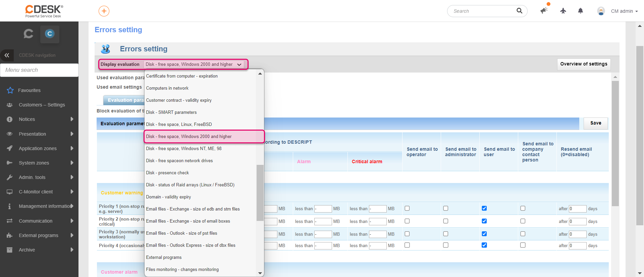Expand the Admin. tools menu
Screen dimensions: 644x277
(72, 177)
